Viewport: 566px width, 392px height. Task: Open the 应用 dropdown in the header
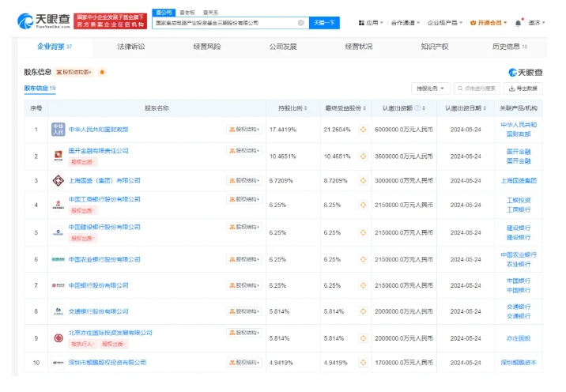[371, 23]
